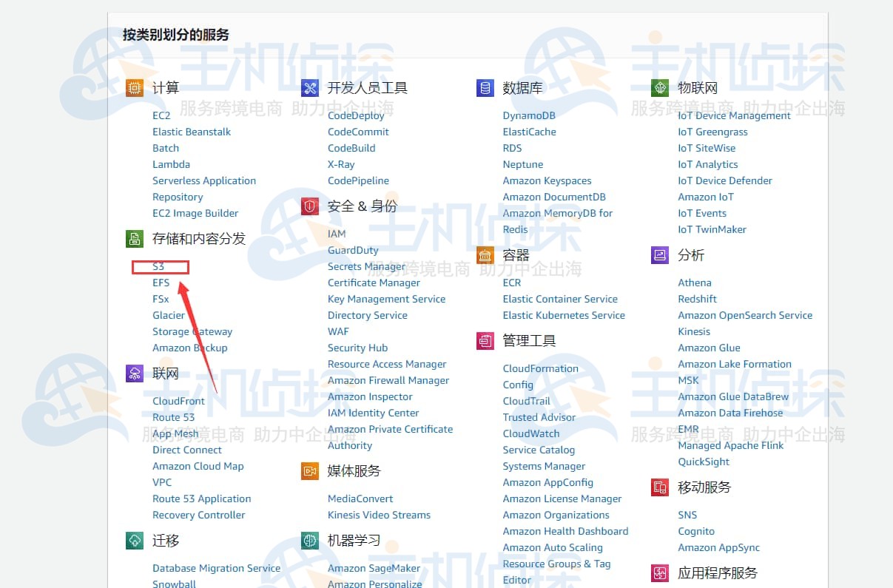This screenshot has height=588, width=893.
Task: Select CloudFront under networking
Action: coord(178,401)
